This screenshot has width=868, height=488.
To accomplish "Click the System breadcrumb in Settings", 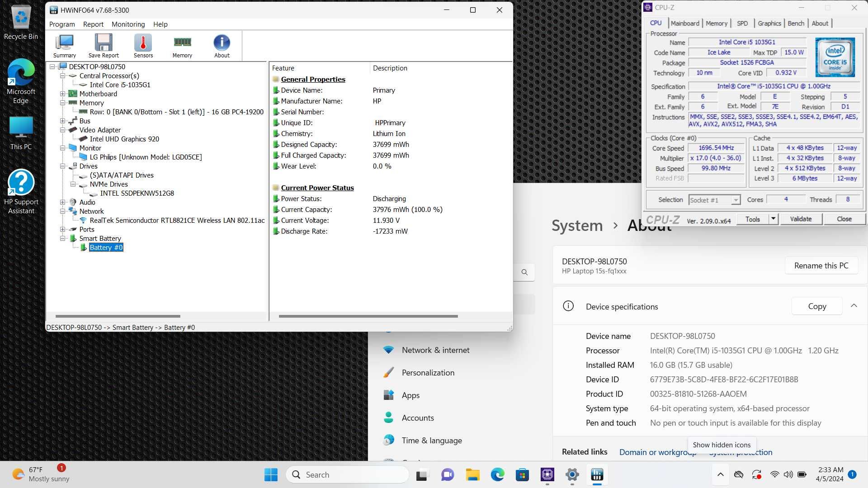I will (577, 225).
